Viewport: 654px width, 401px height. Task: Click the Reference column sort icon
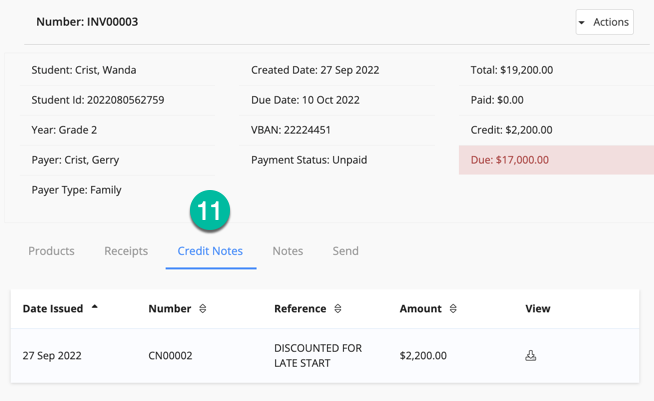tap(338, 309)
